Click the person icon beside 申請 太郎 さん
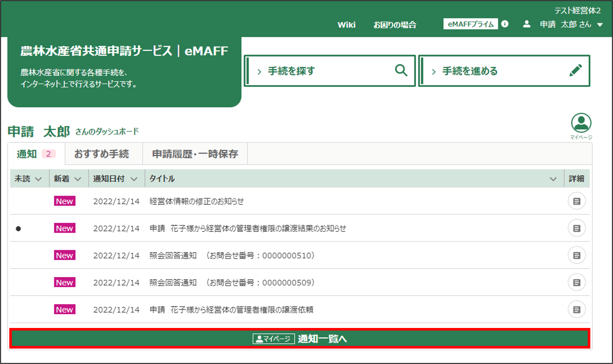This screenshot has height=364, width=613. coord(527,24)
